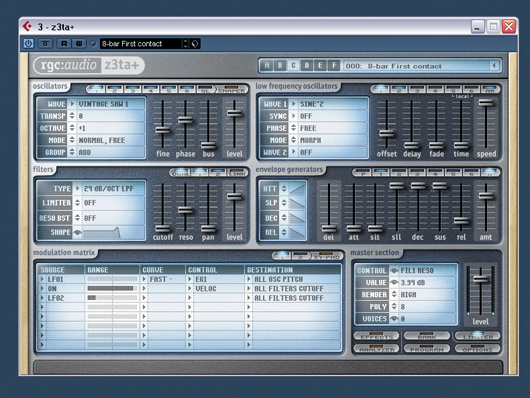
Task: Click the eye icon beside CONTROL FIL1 RESO
Action: click(394, 271)
